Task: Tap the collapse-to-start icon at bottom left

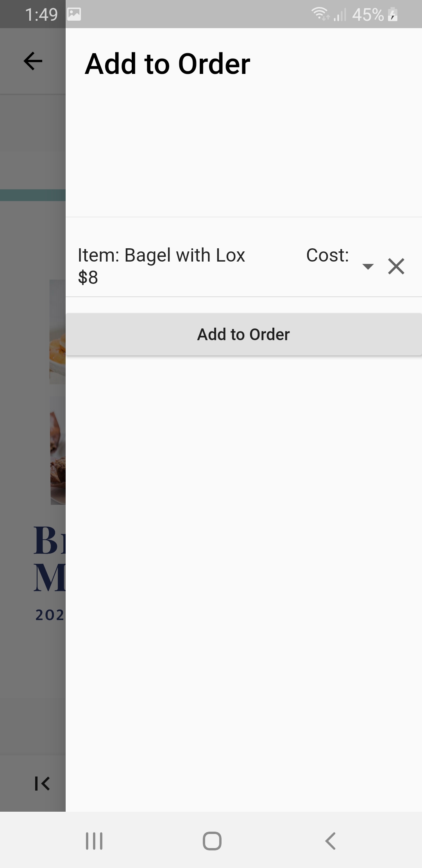Action: (x=42, y=783)
